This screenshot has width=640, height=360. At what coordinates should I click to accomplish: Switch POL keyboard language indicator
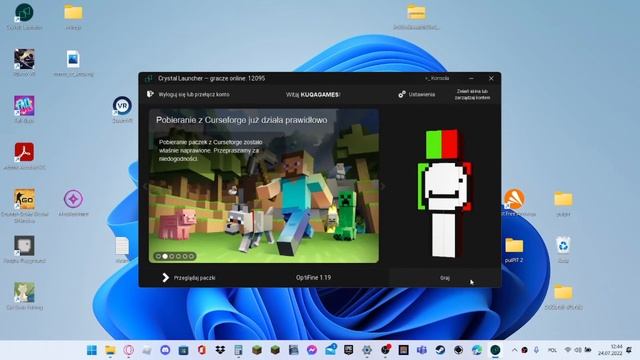[x=552, y=350]
